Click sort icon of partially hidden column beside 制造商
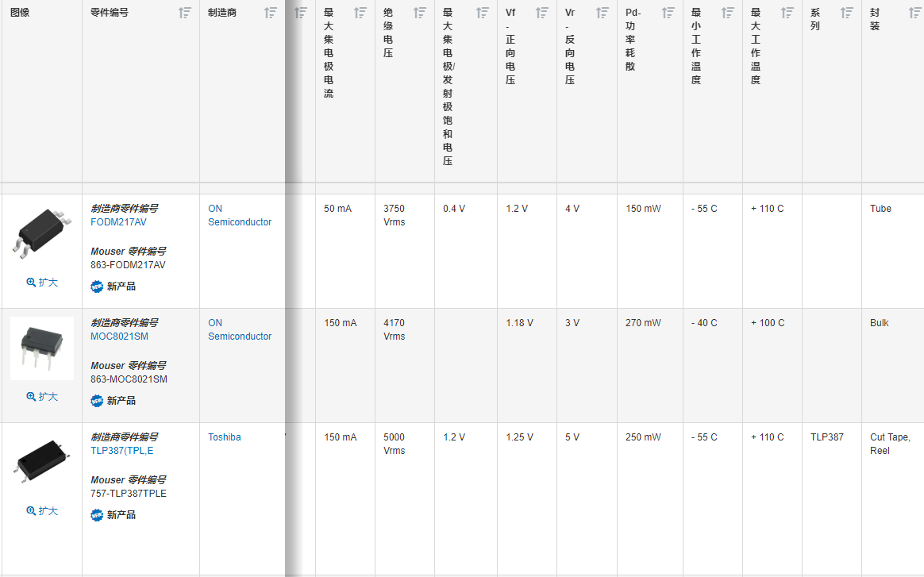Viewport: 924px width, 577px height. pyautogui.click(x=301, y=13)
